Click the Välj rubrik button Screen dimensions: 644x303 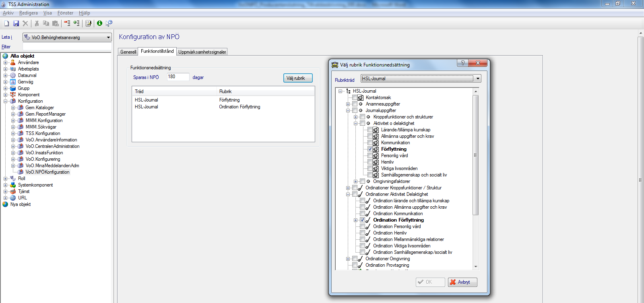click(298, 78)
